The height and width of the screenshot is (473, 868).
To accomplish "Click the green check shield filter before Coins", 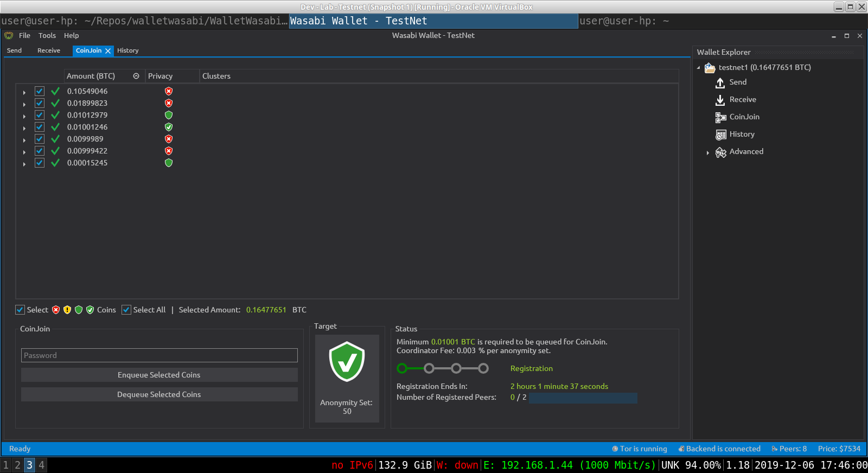I will click(x=90, y=310).
